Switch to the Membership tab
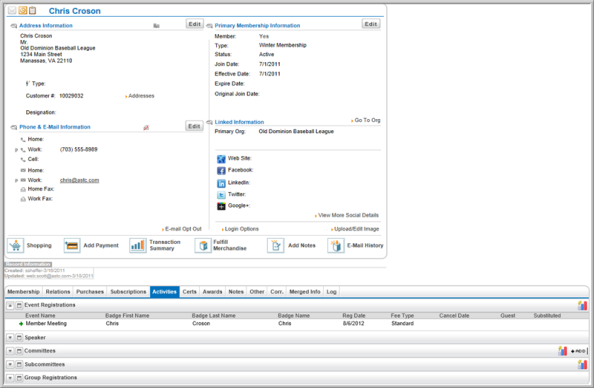 pyautogui.click(x=23, y=292)
